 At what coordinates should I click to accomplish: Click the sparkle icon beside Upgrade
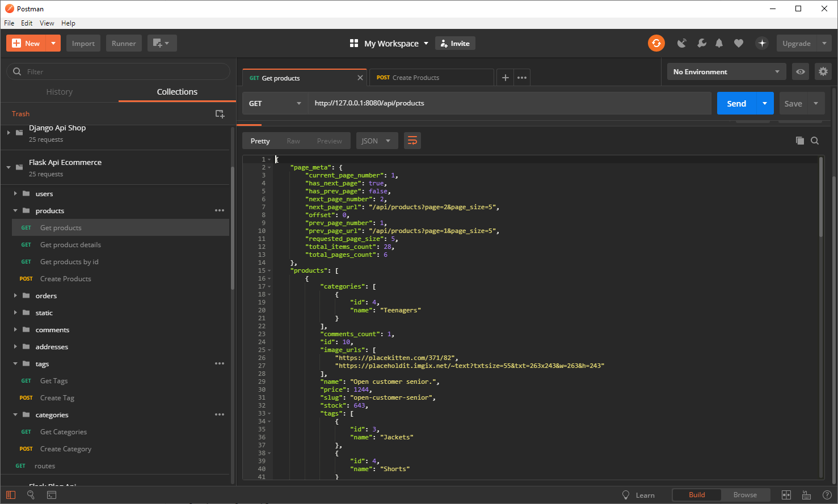click(x=762, y=43)
